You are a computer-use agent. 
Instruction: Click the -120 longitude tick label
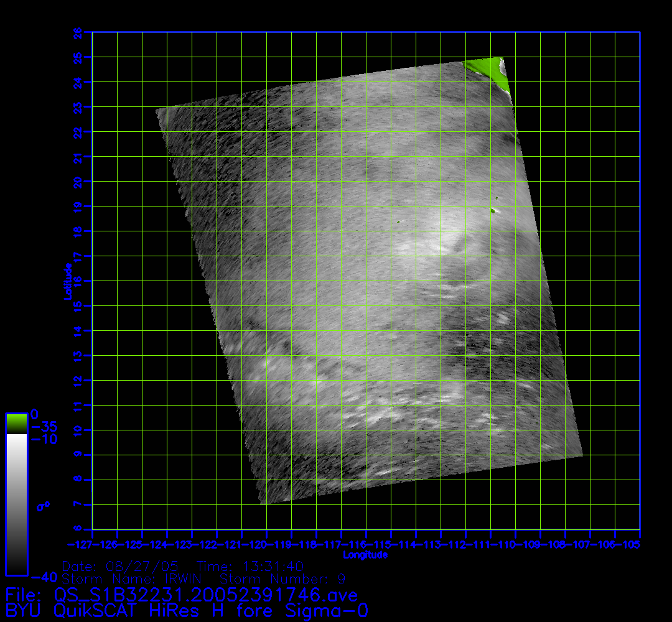click(x=266, y=545)
